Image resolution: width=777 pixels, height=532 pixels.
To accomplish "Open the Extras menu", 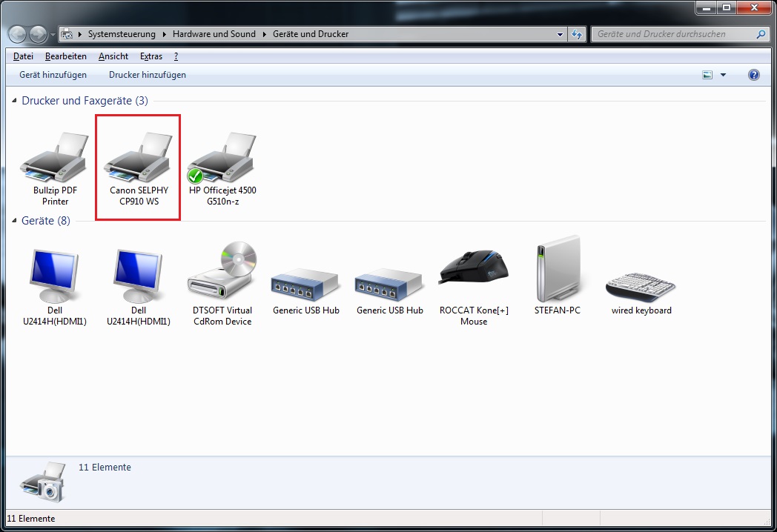I will coord(151,56).
